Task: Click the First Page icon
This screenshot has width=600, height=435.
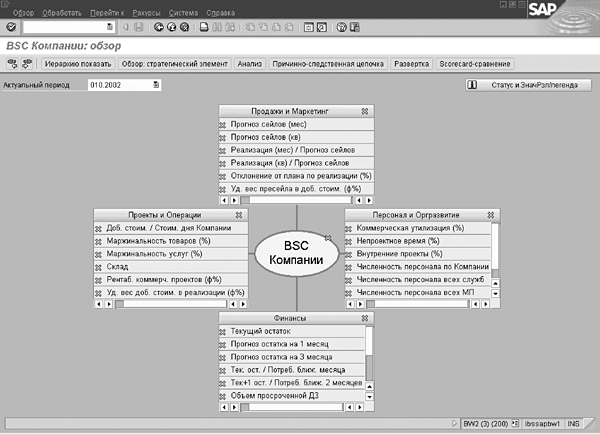Action: 250,27
